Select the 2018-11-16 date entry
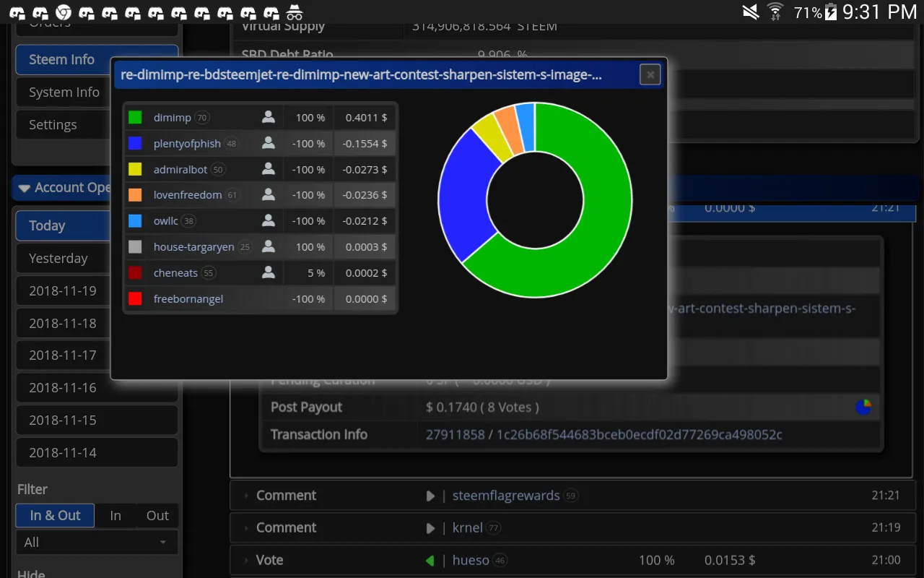 coord(97,388)
